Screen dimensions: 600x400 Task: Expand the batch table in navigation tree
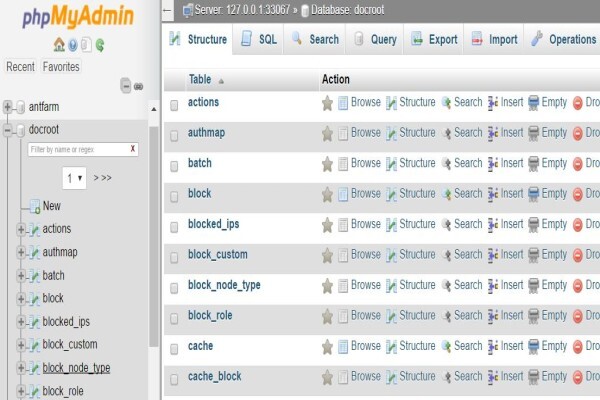coord(21,276)
